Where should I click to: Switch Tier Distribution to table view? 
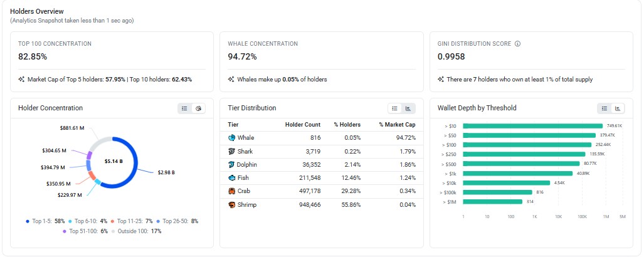[394, 108]
